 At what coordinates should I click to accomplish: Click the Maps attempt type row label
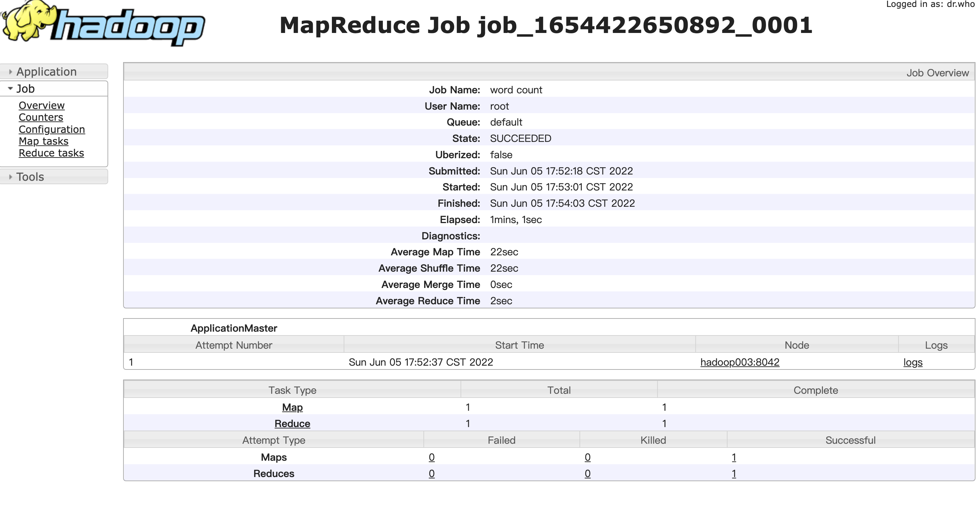274,457
